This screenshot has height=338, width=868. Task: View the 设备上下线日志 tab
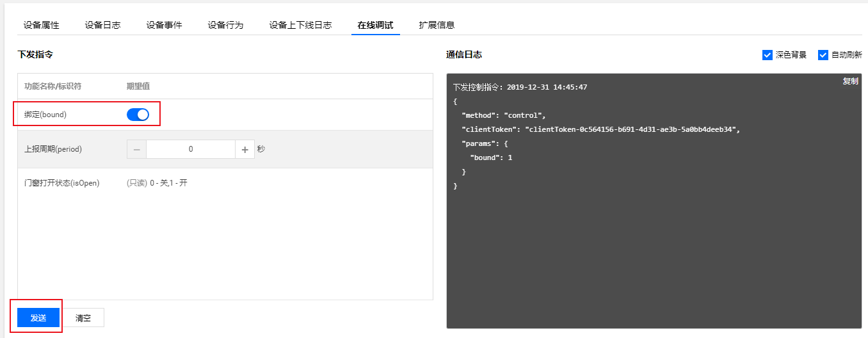pos(300,25)
